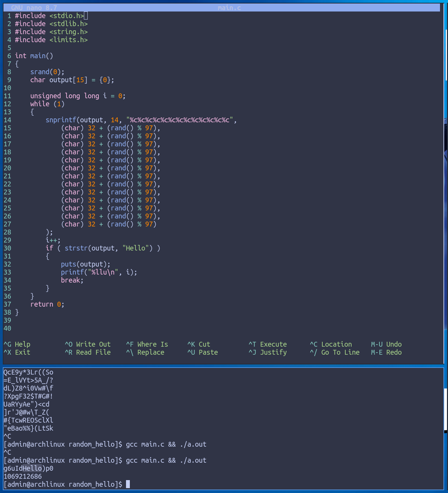
Task: Click the ^G Help shortcut
Action: click(17, 344)
